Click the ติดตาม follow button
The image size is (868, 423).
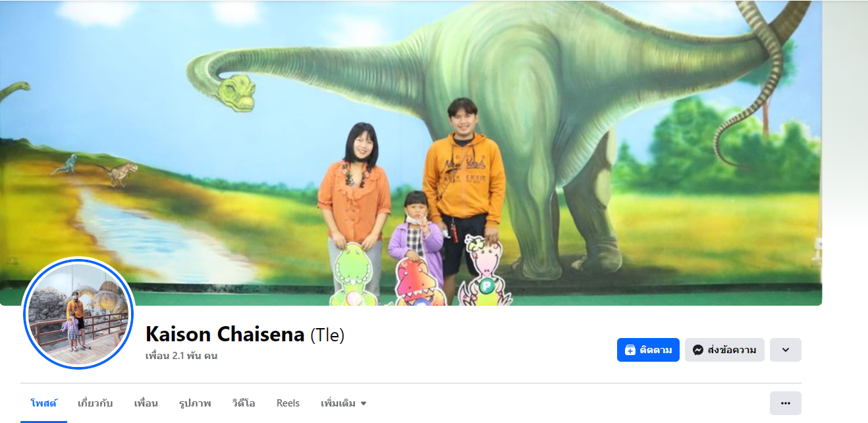[x=648, y=350]
